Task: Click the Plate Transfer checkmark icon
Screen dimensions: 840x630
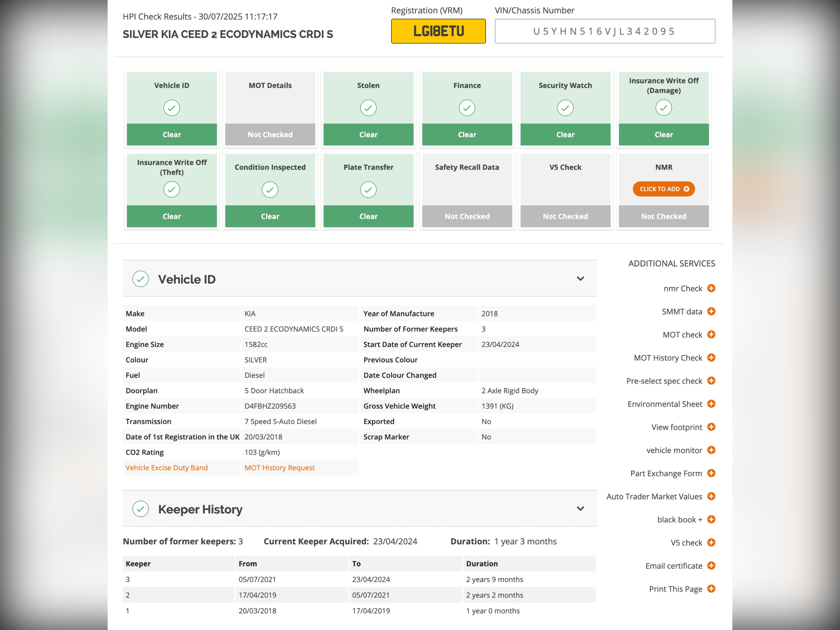Action: tap(368, 190)
